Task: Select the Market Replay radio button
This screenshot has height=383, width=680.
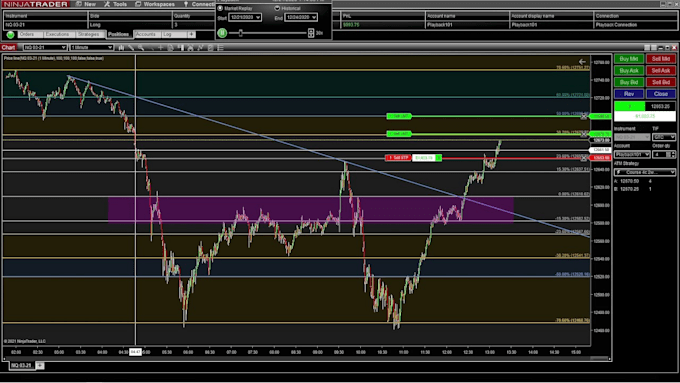Action: click(220, 8)
